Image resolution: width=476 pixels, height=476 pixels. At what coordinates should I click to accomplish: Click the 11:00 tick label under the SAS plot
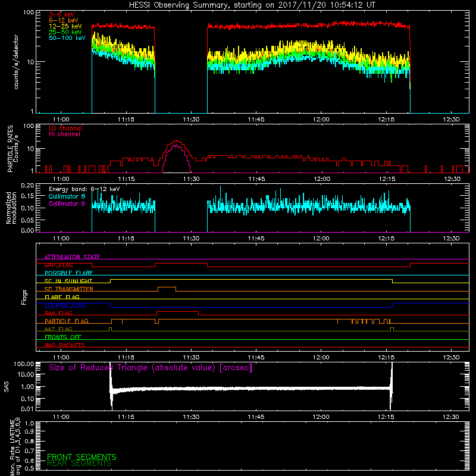(61, 417)
